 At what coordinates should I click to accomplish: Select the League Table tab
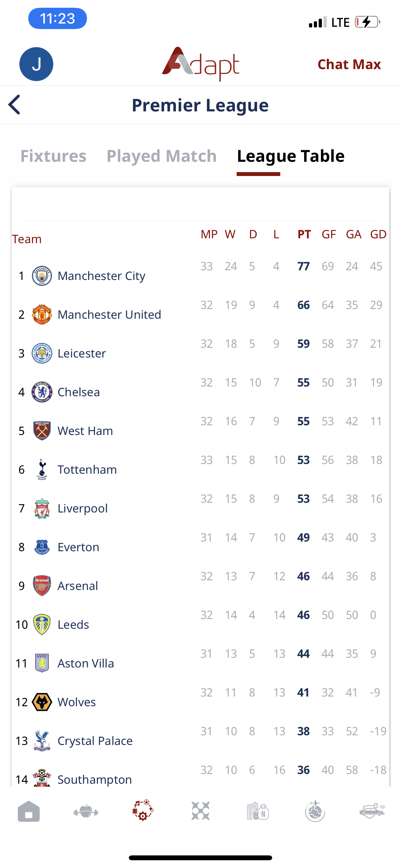point(291,156)
